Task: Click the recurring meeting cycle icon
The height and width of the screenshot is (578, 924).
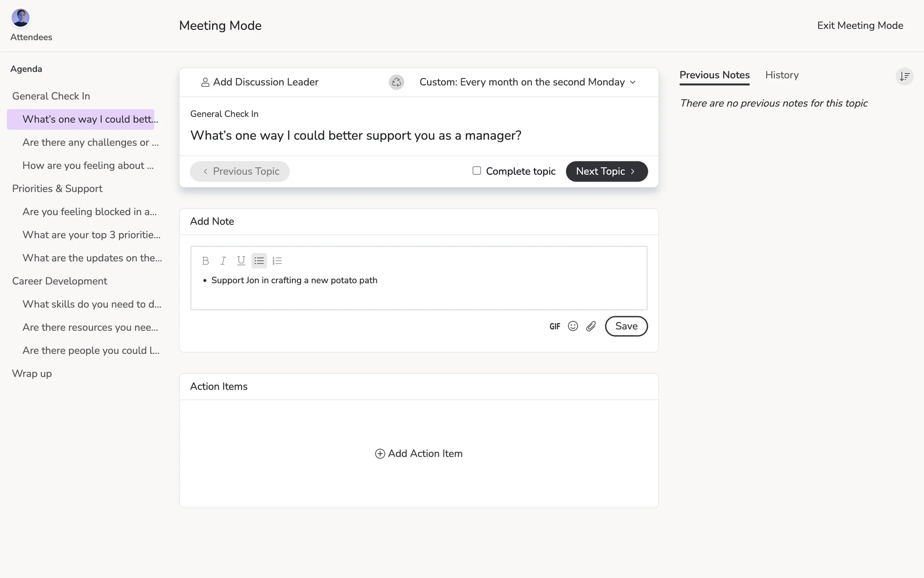Action: click(396, 82)
